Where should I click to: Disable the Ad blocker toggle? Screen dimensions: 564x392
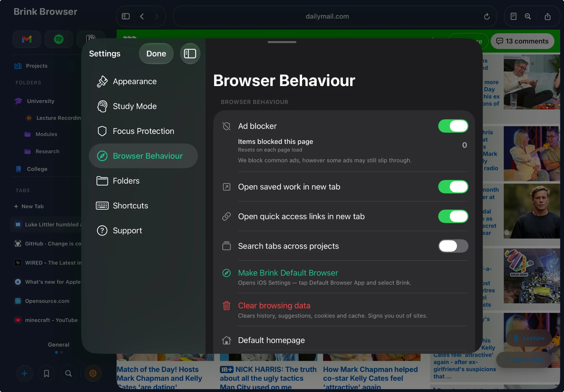453,126
